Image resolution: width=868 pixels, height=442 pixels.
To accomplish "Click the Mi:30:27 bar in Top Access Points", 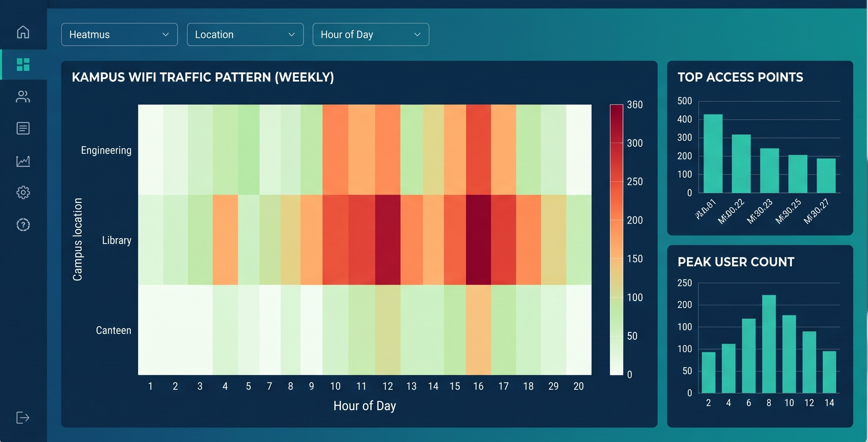I will tap(826, 176).
